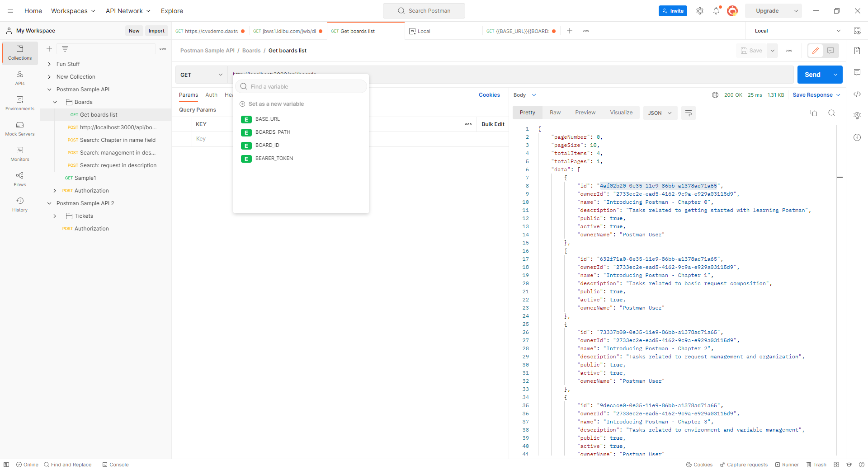Image resolution: width=868 pixels, height=470 pixels.
Task: Switch to edit mode pencil icon
Action: [816, 51]
